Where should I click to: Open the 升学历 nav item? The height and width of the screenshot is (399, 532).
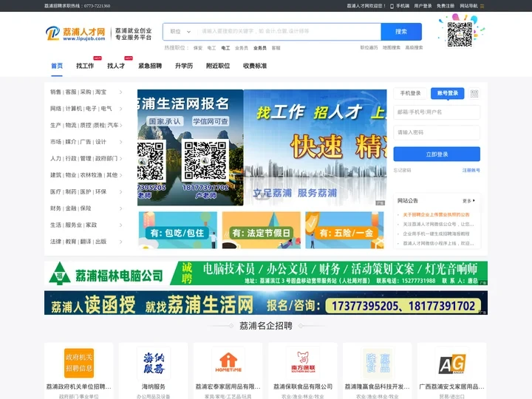tap(184, 66)
